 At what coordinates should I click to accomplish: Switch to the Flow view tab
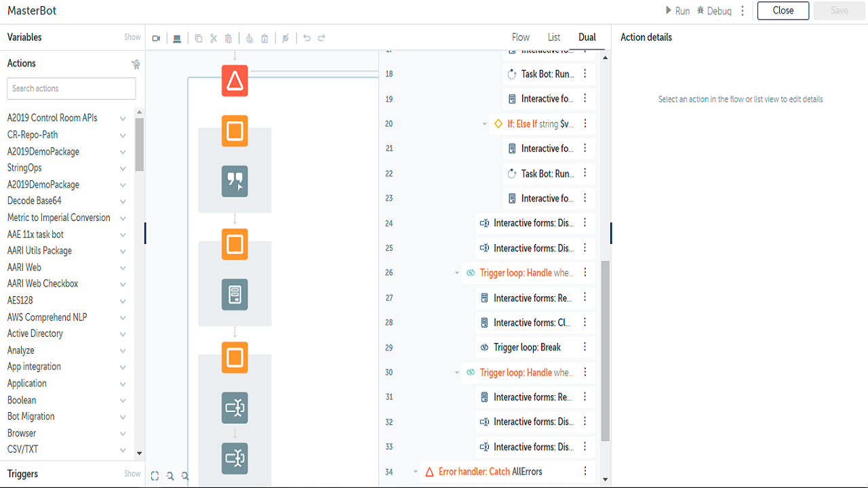tap(521, 37)
